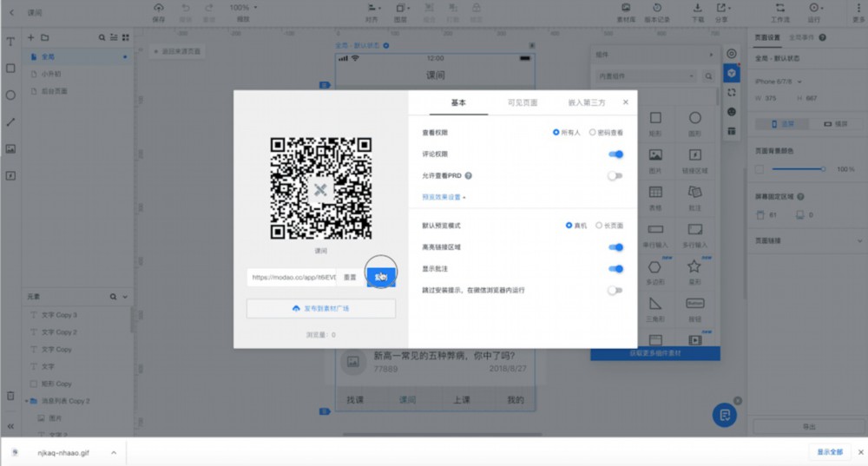Click the 保存 cloud save icon
Viewport: 868px width, 466px height.
point(159,8)
